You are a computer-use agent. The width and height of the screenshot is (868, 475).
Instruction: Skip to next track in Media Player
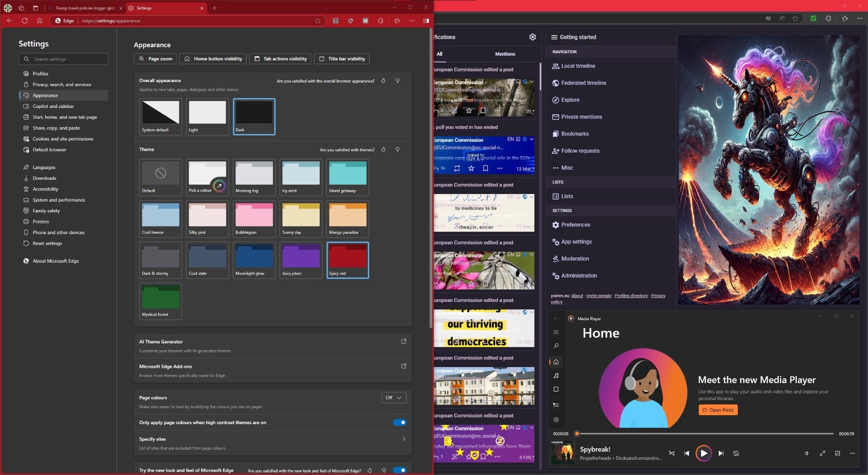point(721,453)
